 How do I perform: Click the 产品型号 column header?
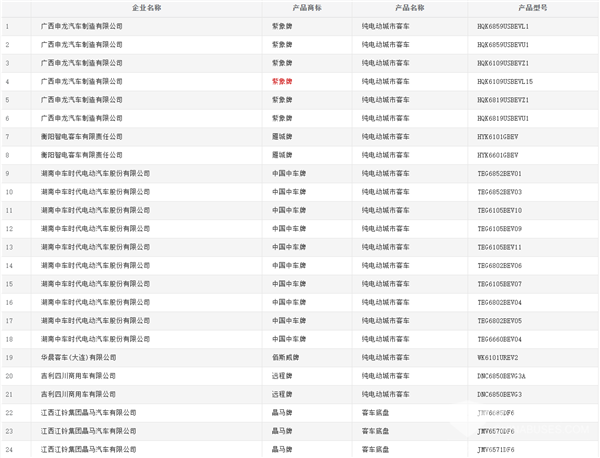529,7
